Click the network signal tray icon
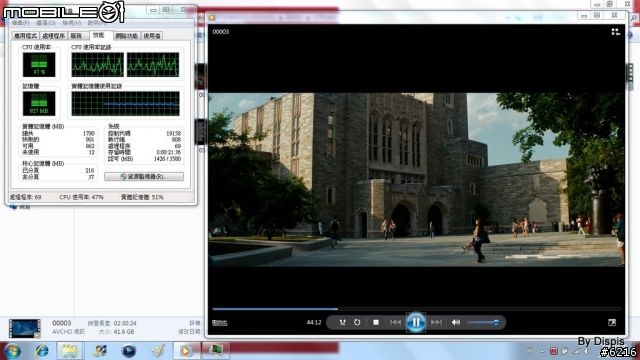 tap(576, 351)
